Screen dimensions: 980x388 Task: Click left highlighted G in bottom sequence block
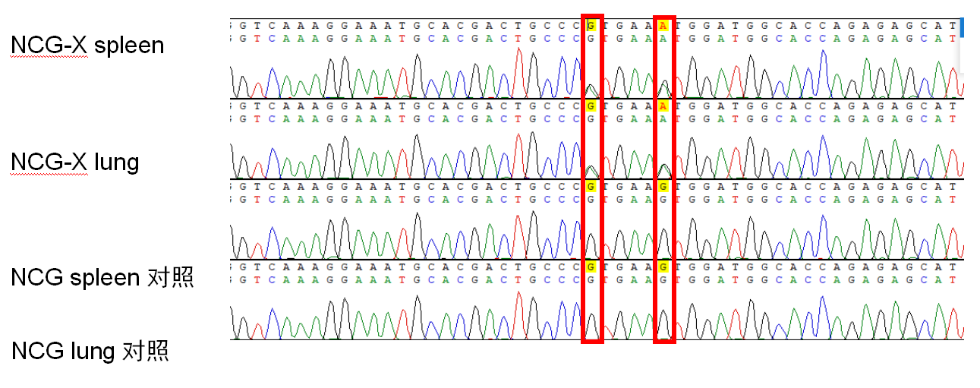(591, 267)
